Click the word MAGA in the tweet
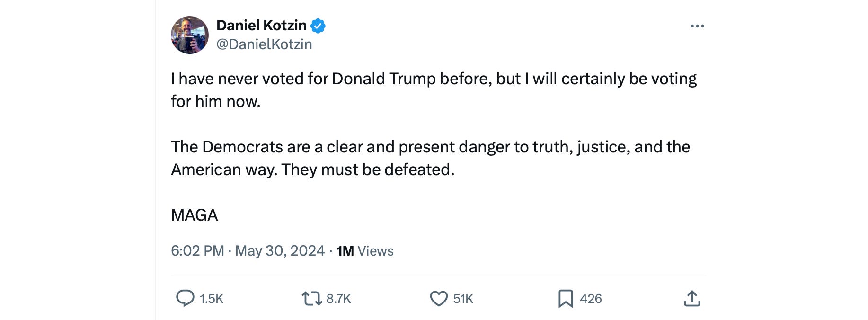This screenshot has width=868, height=320. pos(195,215)
